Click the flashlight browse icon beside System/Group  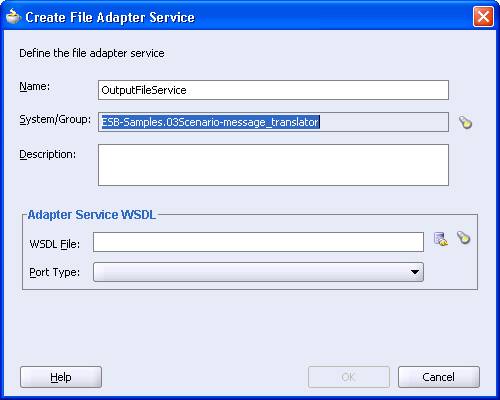pyautogui.click(x=465, y=122)
